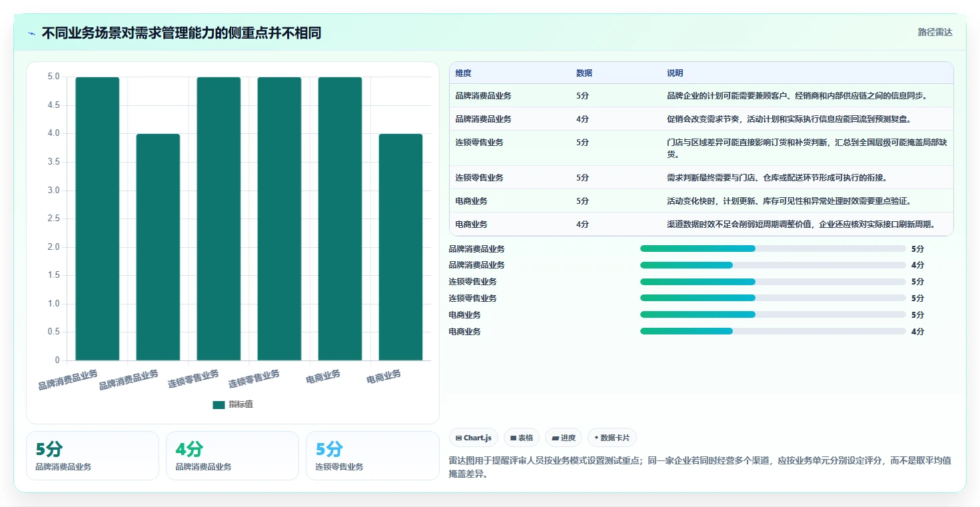Click the footer note starting 雷达图用于提醒评审人员
Image resolution: width=980 pixels, height=507 pixels.
[700, 468]
